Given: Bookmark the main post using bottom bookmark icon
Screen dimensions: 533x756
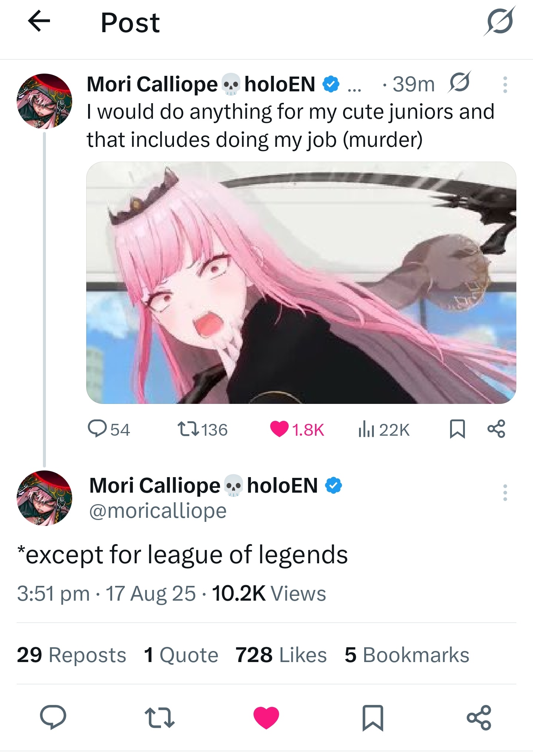Looking at the screenshot, I should (x=373, y=718).
